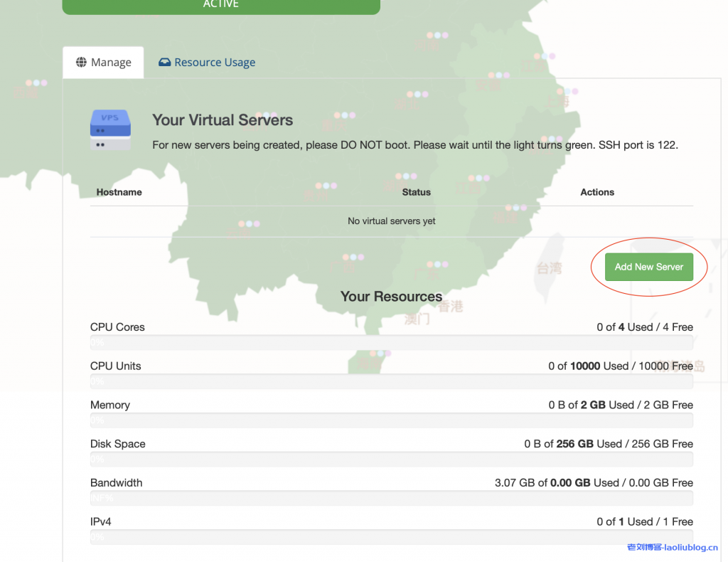Click the Bandwidth usage progress bar
Viewport: 728px width, 562px height.
coord(391,498)
